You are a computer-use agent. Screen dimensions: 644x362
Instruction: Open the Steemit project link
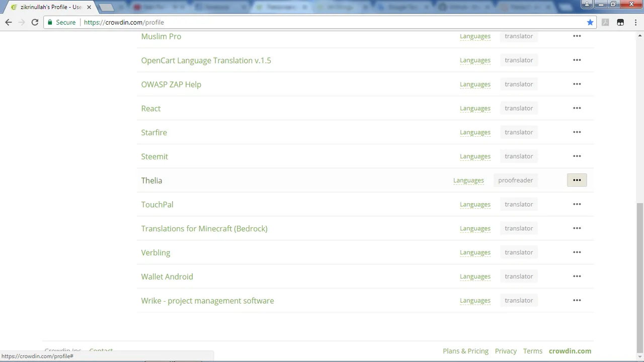pos(154,156)
